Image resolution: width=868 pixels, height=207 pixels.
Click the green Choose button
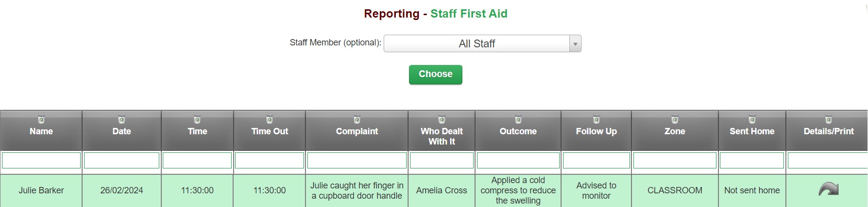click(x=435, y=74)
